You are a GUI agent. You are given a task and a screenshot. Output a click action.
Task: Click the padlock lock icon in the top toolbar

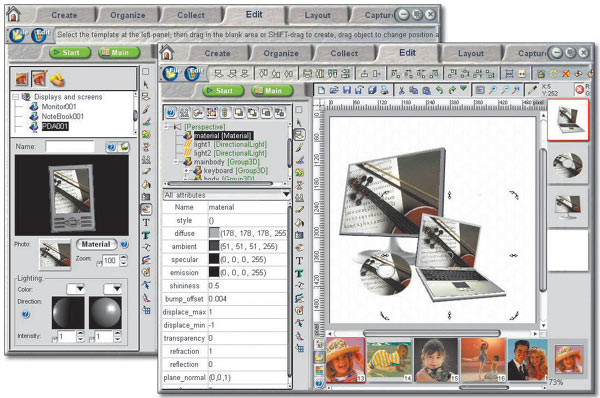[541, 73]
